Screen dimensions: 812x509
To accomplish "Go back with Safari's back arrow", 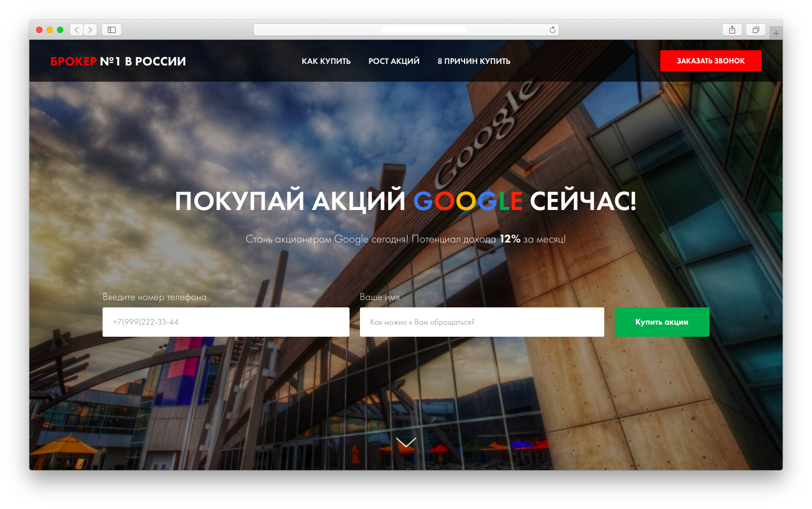I will (77, 30).
